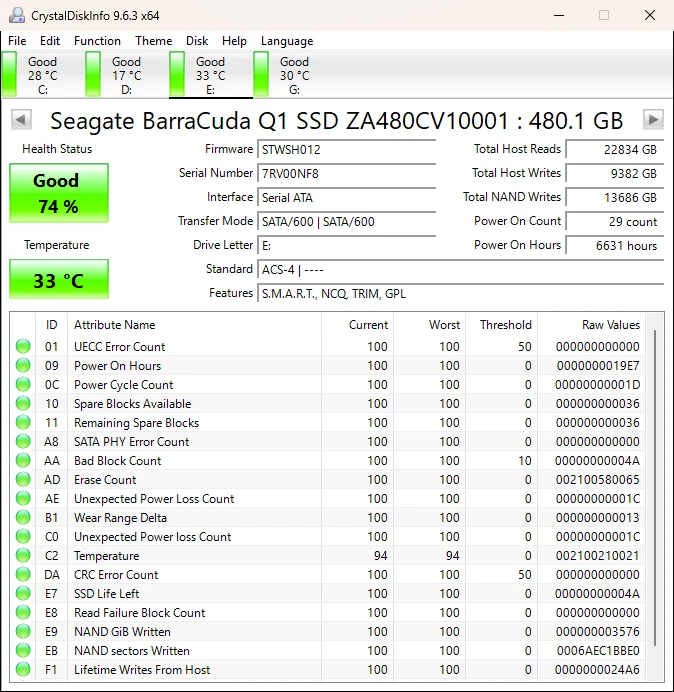This screenshot has height=692, width=674.
Task: Click Total Host Reads value 22834 GB
Action: (x=614, y=149)
